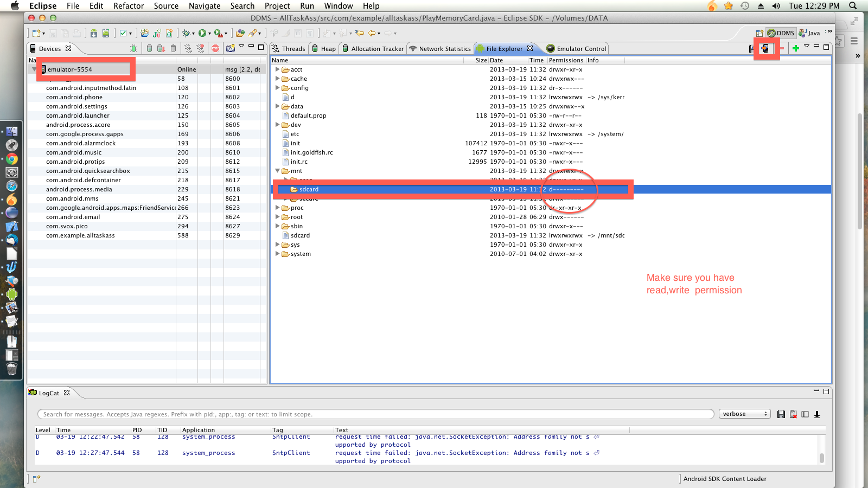The width and height of the screenshot is (868, 488).
Task: Click the Dump HPROF file icon
Action: click(x=161, y=48)
